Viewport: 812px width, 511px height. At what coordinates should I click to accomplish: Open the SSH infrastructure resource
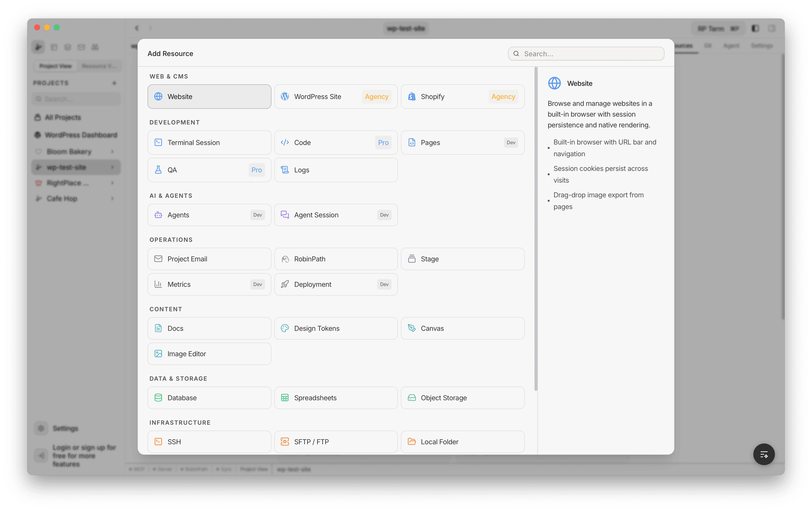209,442
